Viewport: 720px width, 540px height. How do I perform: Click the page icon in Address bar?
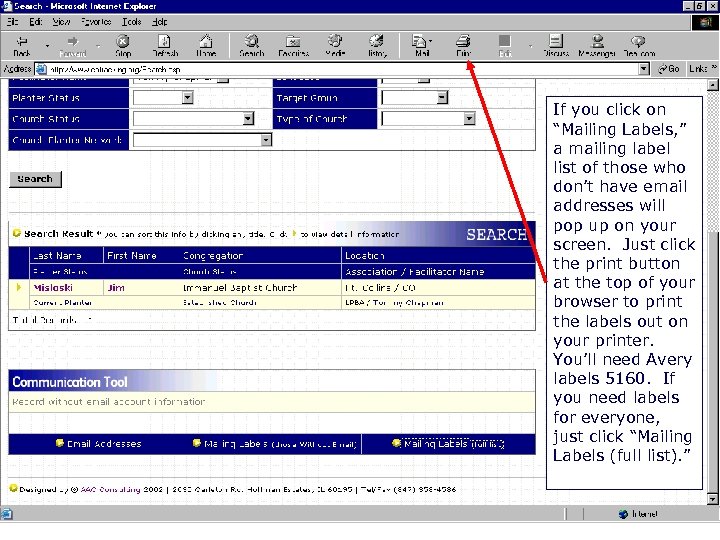pos(41,69)
